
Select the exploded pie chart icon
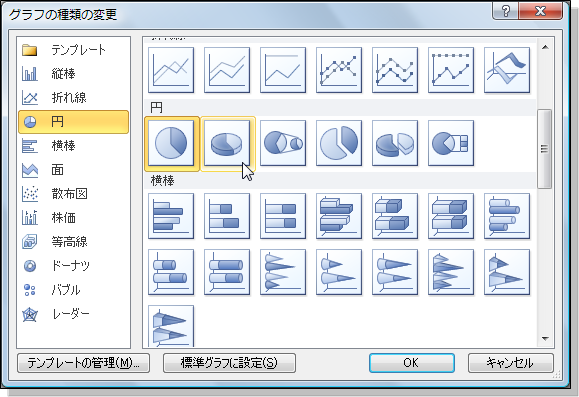click(x=339, y=143)
